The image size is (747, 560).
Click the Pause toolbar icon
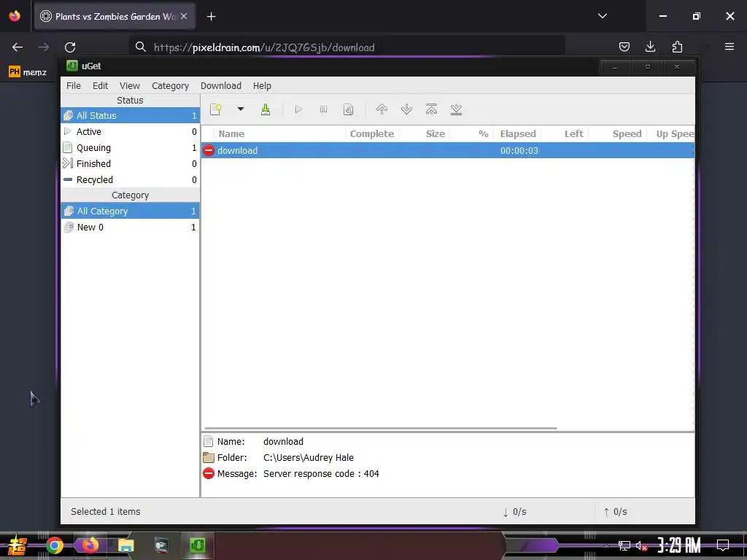coord(323,109)
